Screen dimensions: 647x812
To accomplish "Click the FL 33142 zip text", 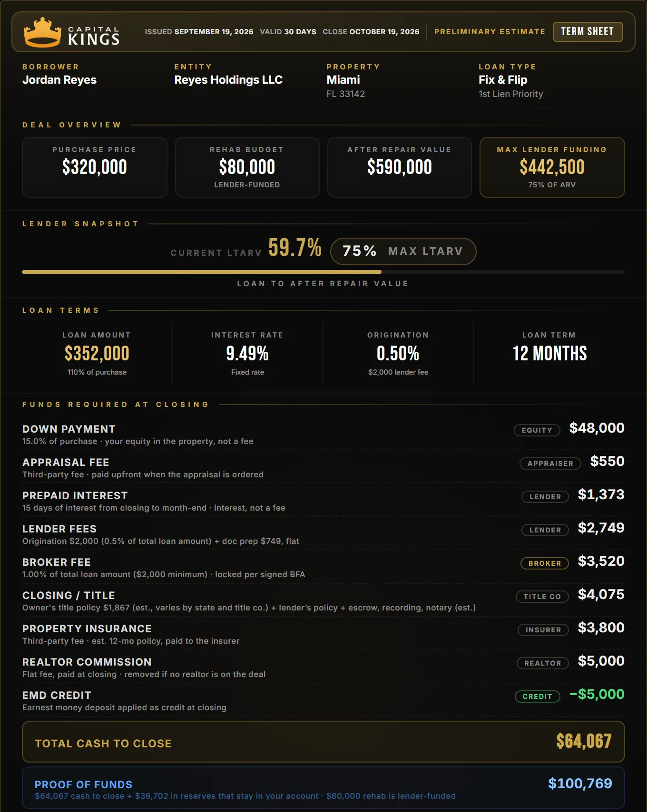I will 346,94.
